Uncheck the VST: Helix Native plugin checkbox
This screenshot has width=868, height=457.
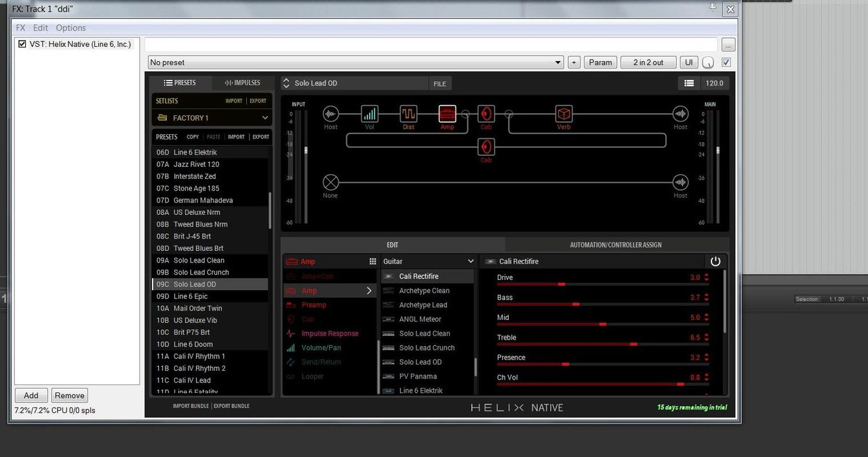click(22, 44)
